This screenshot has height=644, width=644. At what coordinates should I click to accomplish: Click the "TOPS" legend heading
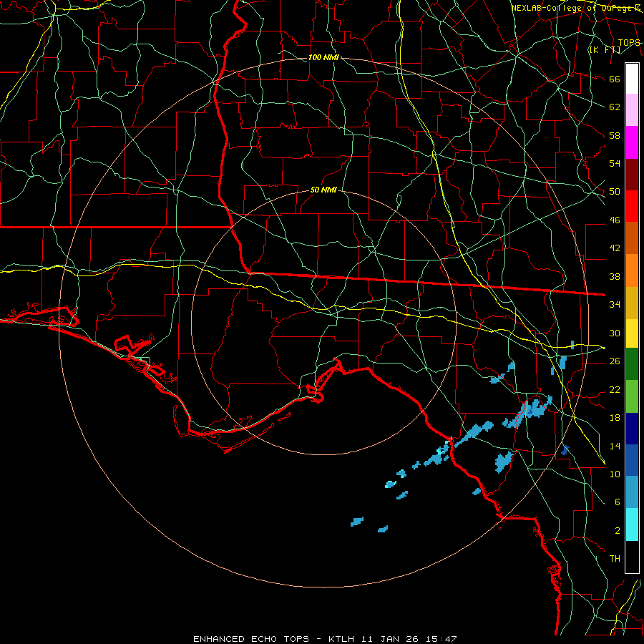[629, 43]
